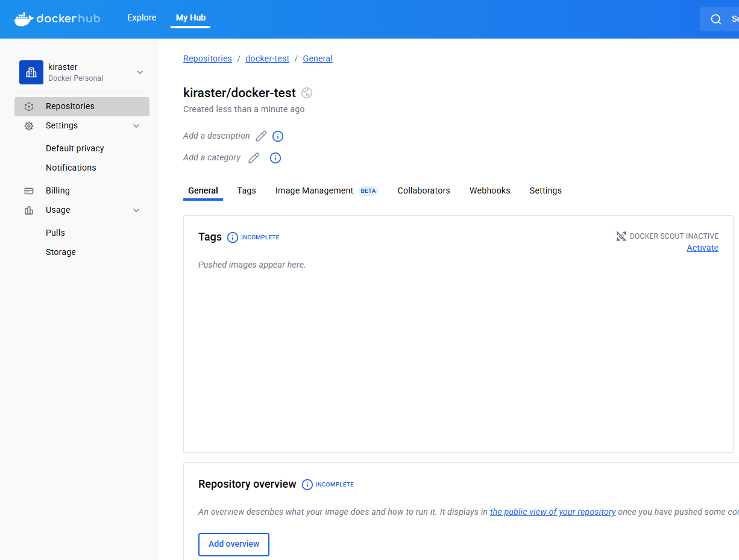Switch to the Collaborators tab
739x560 pixels.
click(424, 190)
